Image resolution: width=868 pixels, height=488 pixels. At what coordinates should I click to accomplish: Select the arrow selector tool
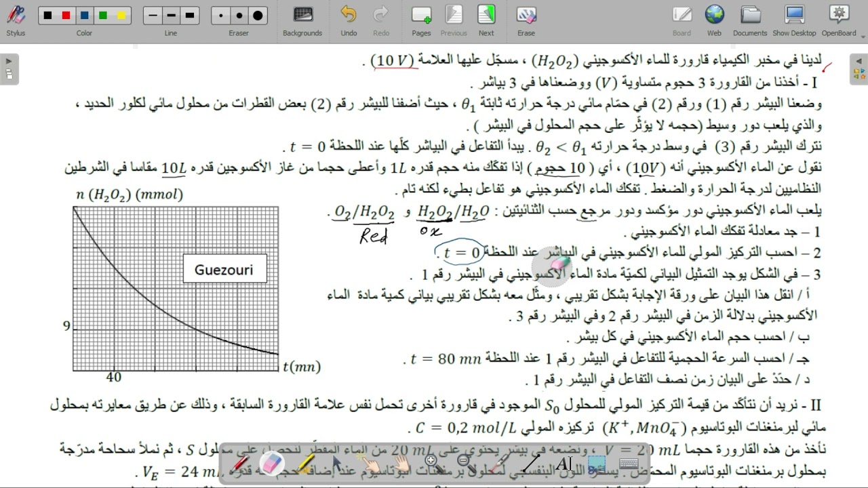click(338, 465)
